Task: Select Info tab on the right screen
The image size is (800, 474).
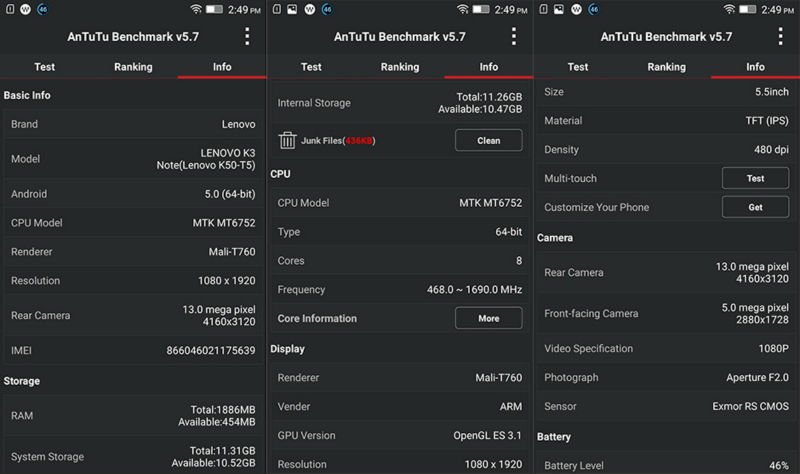Action: pos(756,67)
